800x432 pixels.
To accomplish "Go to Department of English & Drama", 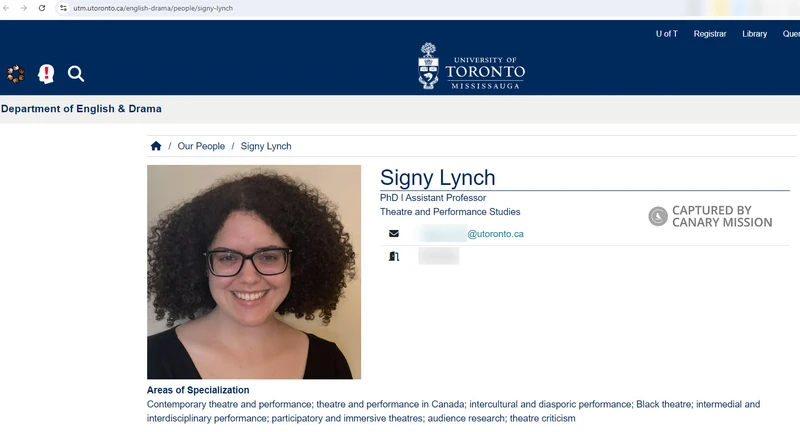I will 81,109.
